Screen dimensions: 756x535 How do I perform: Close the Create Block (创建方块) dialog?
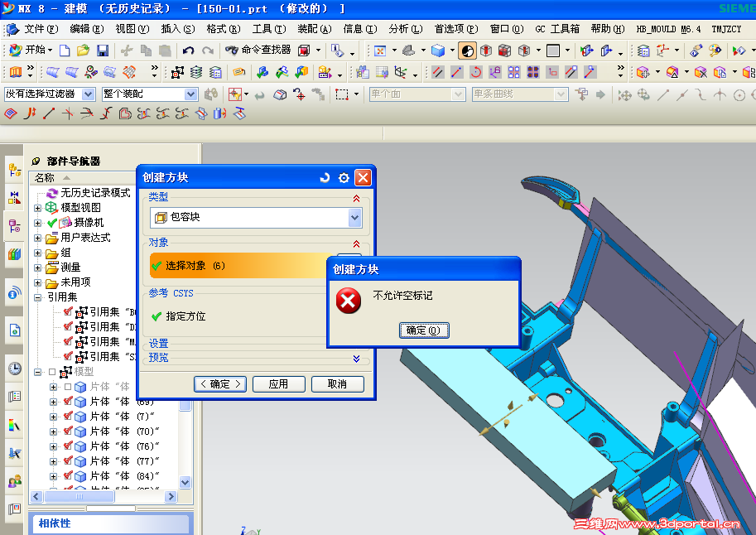pyautogui.click(x=363, y=177)
